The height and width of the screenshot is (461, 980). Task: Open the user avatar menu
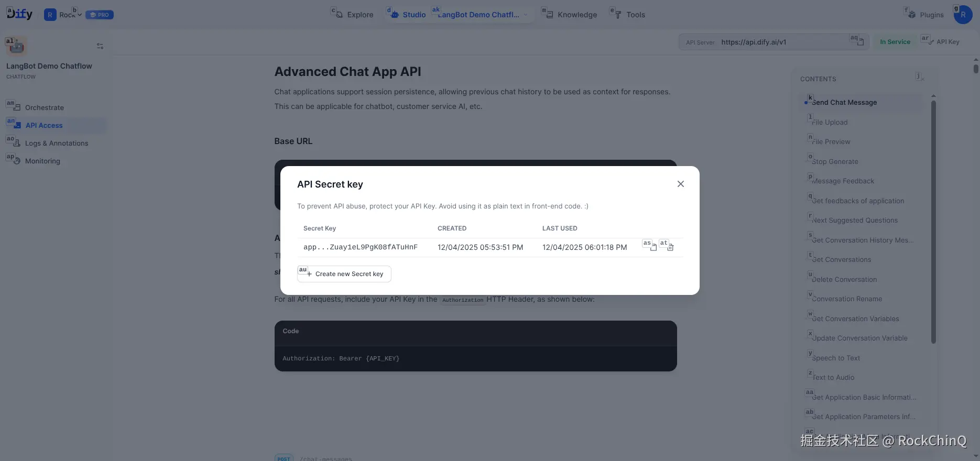tap(963, 15)
